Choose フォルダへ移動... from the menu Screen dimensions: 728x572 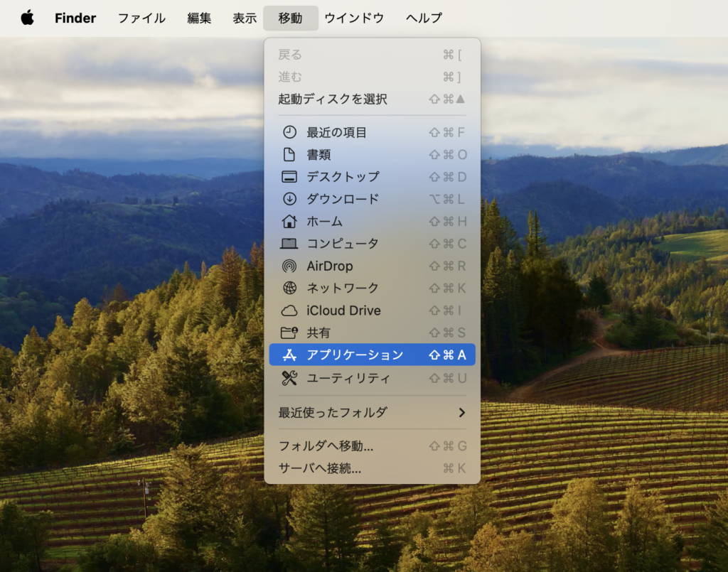tap(326, 446)
